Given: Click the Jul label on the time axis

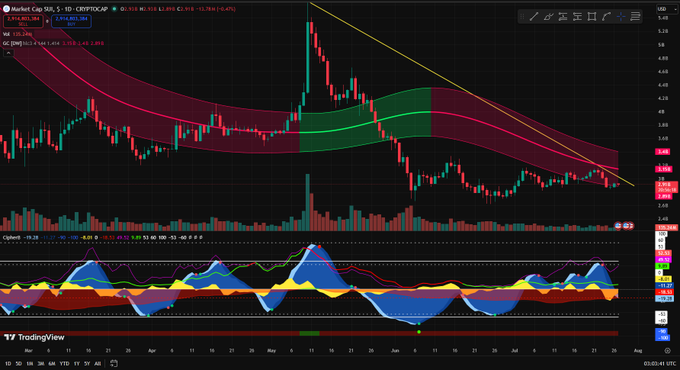Looking at the screenshot, I should [515, 350].
